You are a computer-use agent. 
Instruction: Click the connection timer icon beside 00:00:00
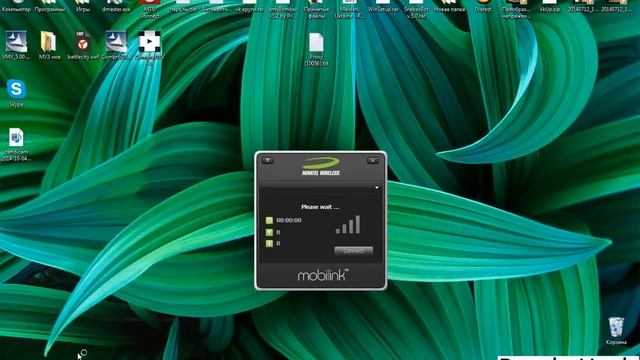pyautogui.click(x=269, y=220)
